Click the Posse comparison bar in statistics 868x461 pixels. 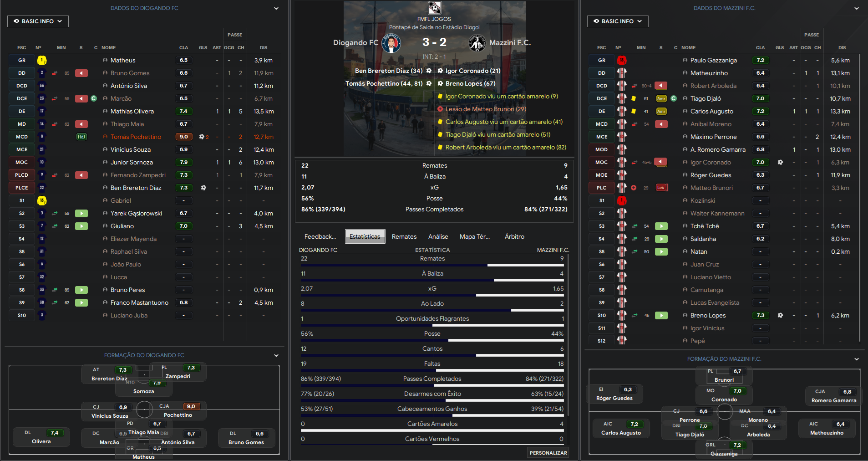tap(432, 340)
